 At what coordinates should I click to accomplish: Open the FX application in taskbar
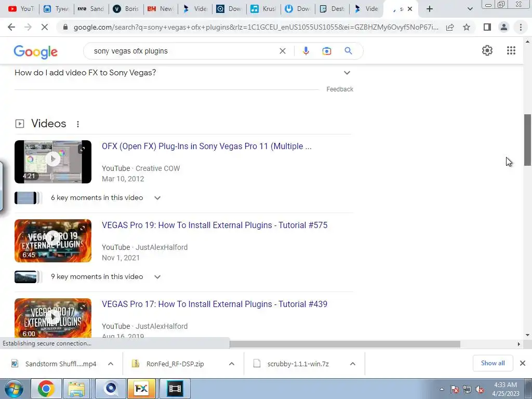tap(141, 389)
